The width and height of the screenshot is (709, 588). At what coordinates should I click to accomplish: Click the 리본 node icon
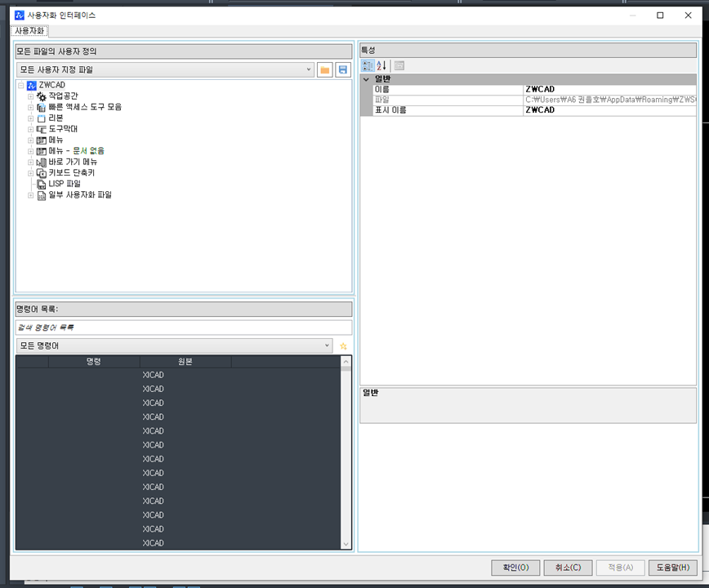tap(42, 118)
